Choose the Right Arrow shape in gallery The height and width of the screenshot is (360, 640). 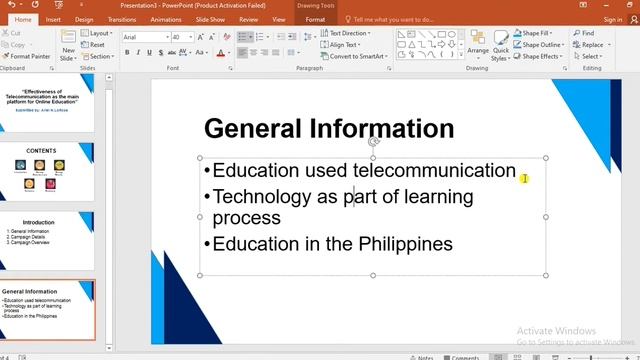(442, 44)
